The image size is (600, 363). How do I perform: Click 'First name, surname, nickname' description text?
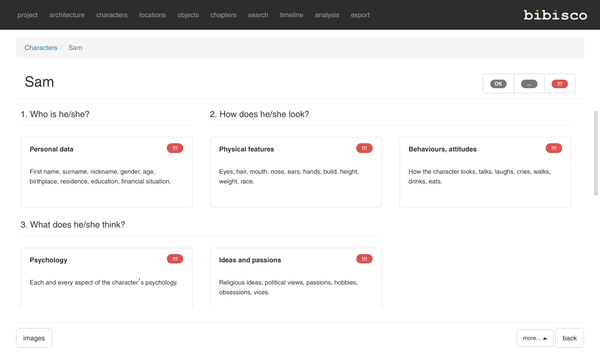pyautogui.click(x=100, y=176)
